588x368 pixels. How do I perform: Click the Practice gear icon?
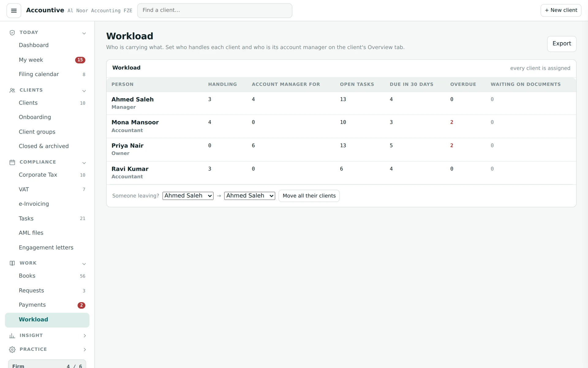(x=12, y=350)
